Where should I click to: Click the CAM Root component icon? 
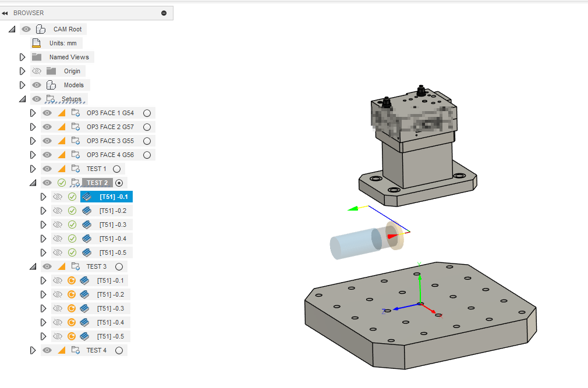40,29
